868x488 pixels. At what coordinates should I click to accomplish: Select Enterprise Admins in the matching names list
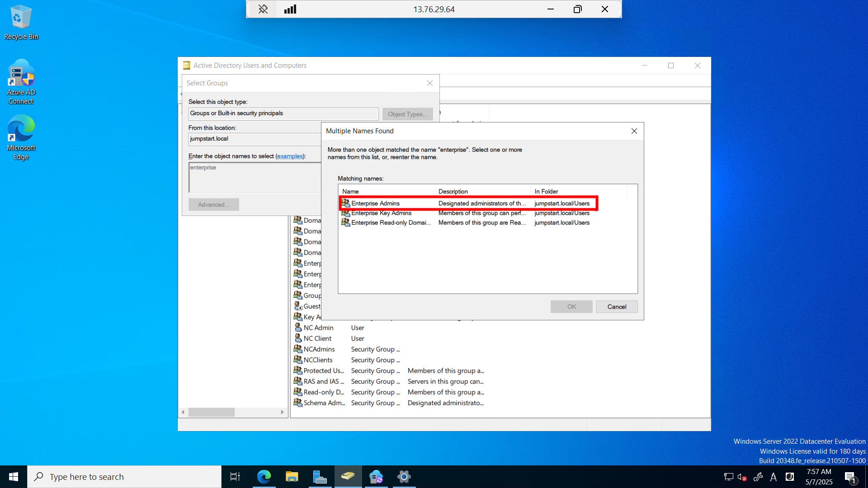[376, 203]
